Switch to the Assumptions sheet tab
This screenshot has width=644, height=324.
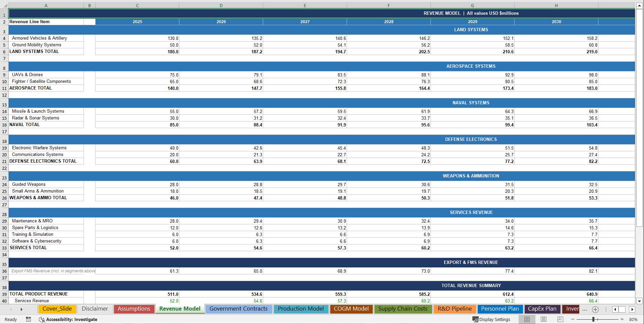[134, 309]
